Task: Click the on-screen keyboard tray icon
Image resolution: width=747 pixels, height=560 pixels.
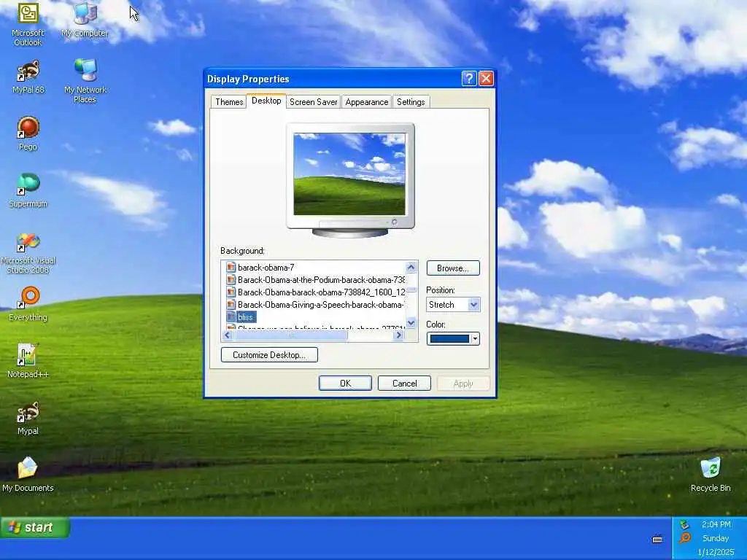Action: click(657, 539)
